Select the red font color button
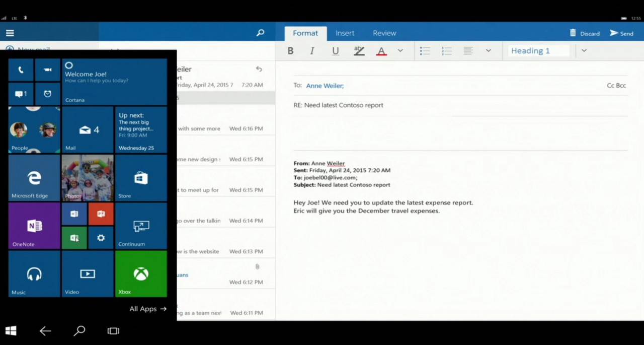 [381, 51]
